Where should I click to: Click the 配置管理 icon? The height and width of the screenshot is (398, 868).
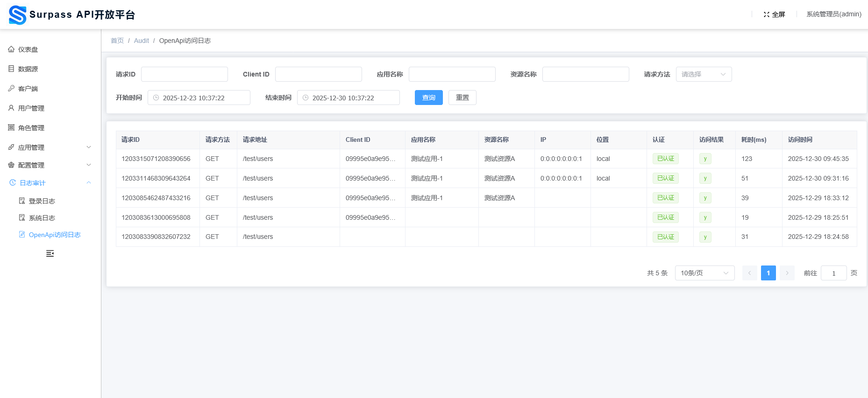click(x=11, y=165)
